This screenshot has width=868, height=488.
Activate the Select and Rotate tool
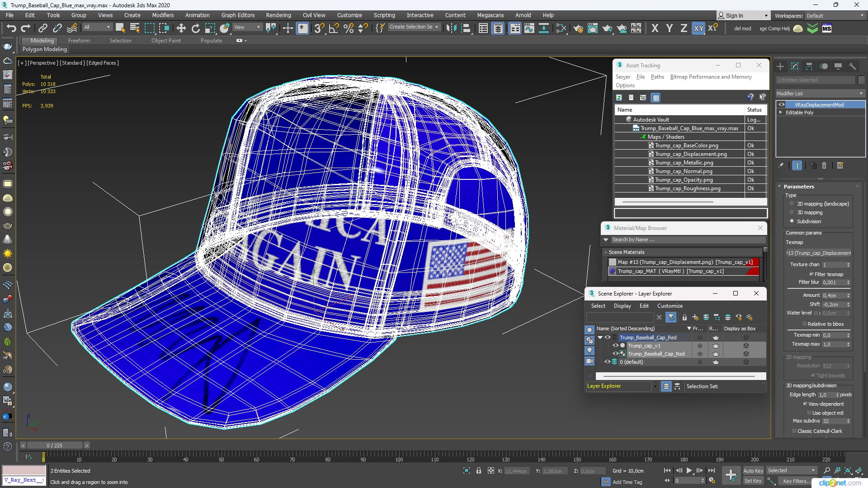point(195,28)
